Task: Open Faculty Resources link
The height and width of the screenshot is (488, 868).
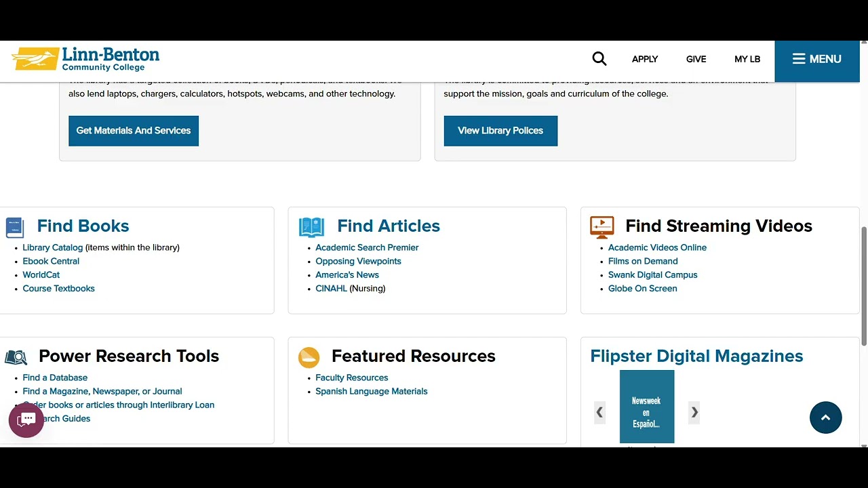Action: coord(352,378)
